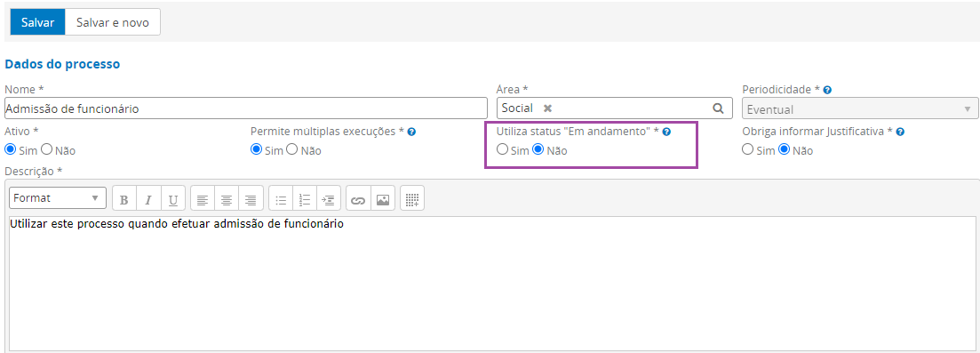Click the Salvar button
Image resolution: width=980 pixels, height=353 pixels.
click(37, 22)
